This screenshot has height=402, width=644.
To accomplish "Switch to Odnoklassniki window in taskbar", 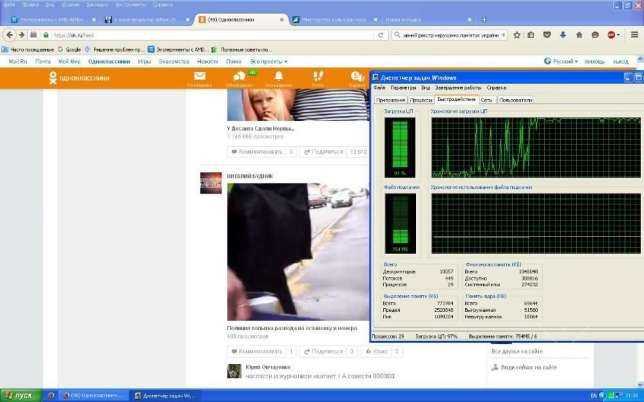I will pos(93,396).
